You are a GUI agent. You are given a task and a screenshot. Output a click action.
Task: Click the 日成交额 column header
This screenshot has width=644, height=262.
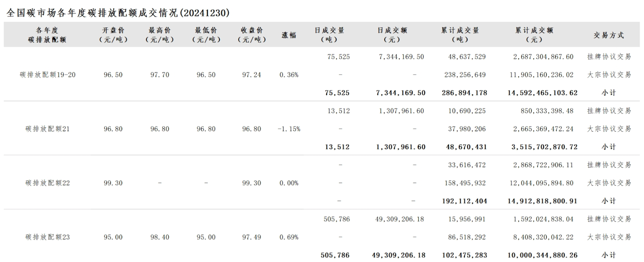pos(392,35)
